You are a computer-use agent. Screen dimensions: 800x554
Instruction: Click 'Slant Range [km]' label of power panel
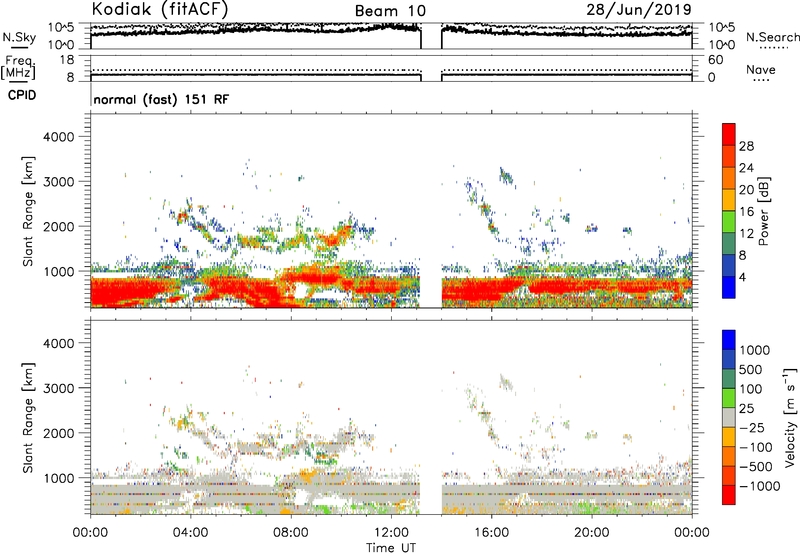(x=28, y=211)
